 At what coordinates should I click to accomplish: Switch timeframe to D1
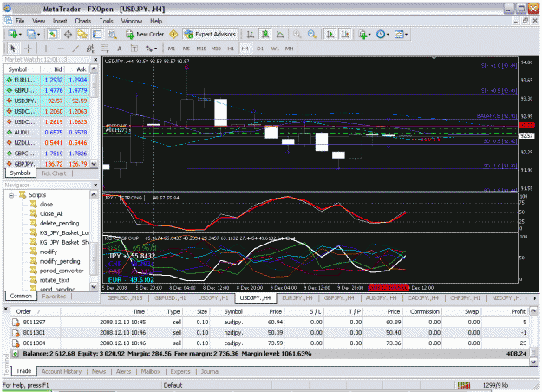260,49
